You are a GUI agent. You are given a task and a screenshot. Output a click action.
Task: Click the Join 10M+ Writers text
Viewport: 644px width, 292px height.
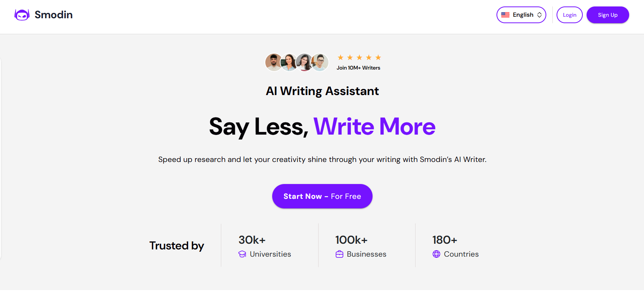358,68
